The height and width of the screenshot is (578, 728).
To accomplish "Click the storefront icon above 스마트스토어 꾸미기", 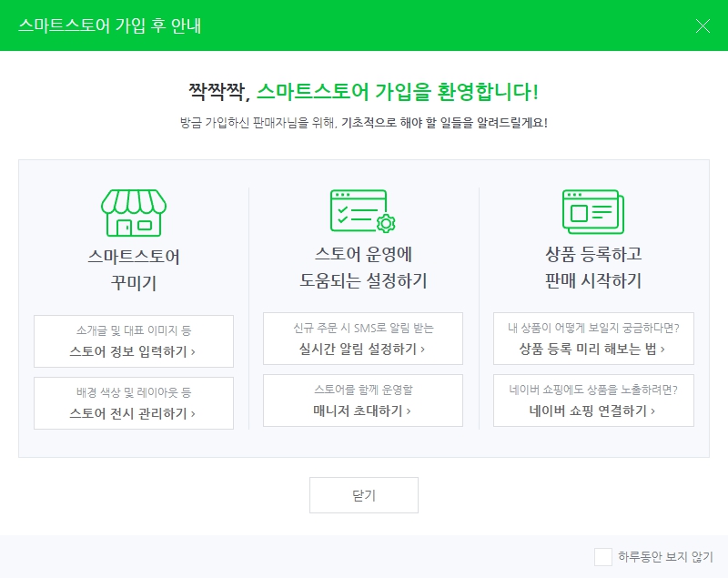I will [134, 213].
